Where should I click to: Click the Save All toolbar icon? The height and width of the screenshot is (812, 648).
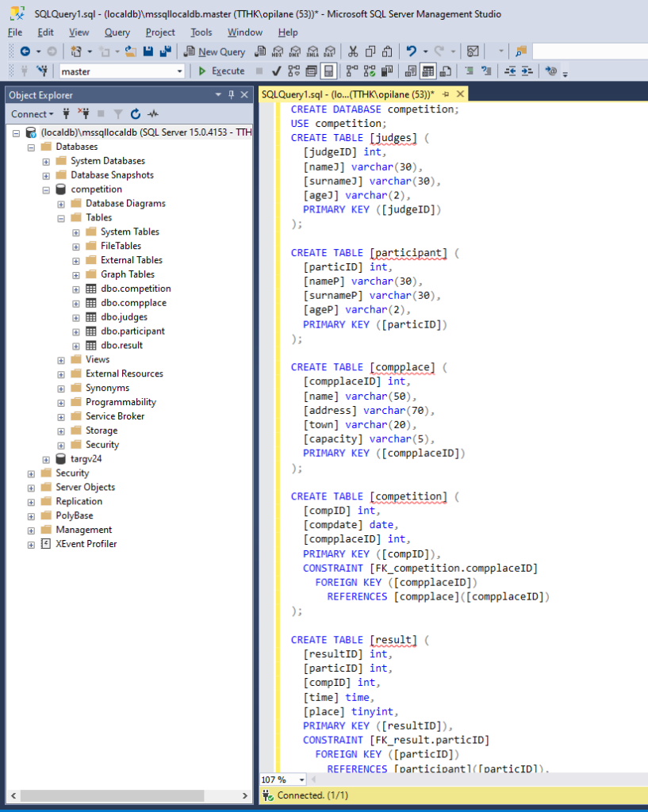(165, 52)
